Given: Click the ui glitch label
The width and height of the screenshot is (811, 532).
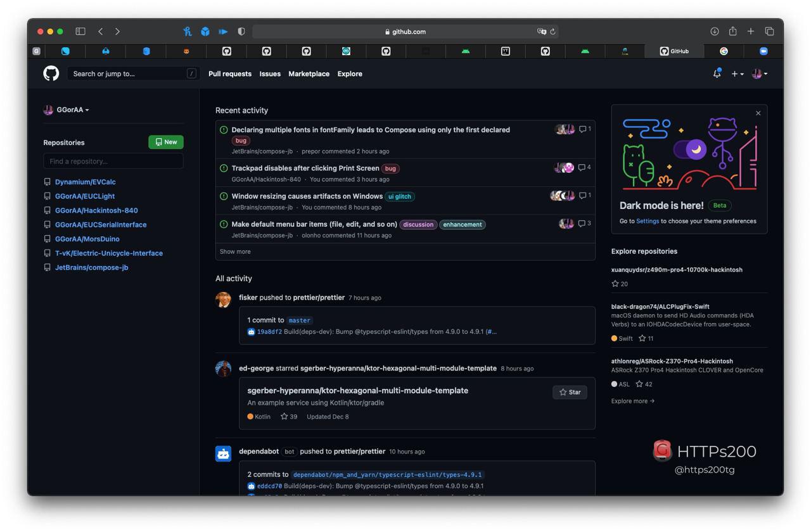Looking at the screenshot, I should pyautogui.click(x=400, y=196).
